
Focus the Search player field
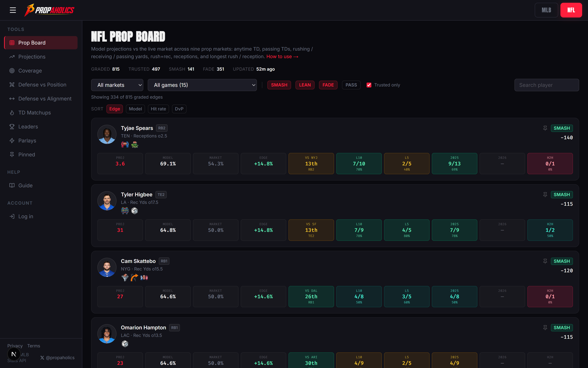(x=547, y=85)
